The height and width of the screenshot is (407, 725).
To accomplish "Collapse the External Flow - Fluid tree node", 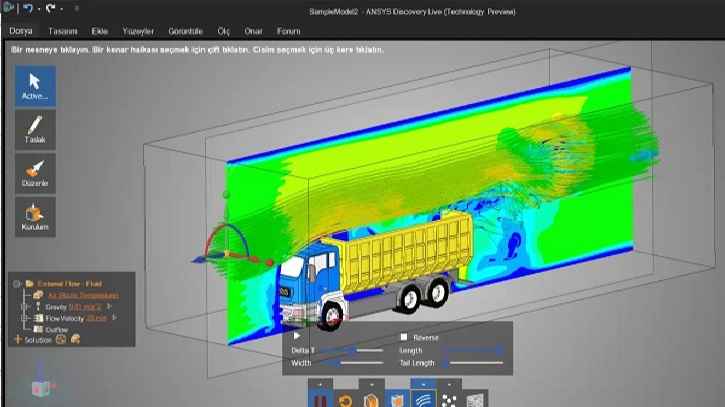I will tap(17, 283).
